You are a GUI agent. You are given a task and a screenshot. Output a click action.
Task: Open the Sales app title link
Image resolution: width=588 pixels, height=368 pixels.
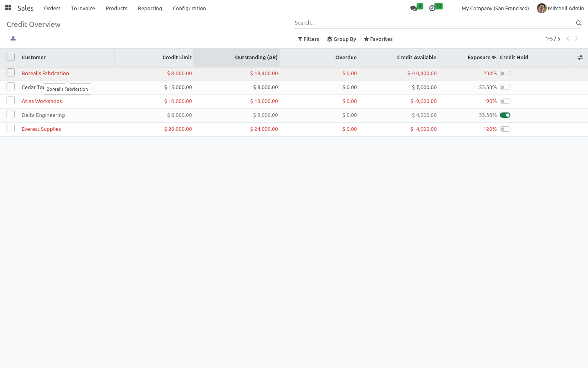pos(25,8)
